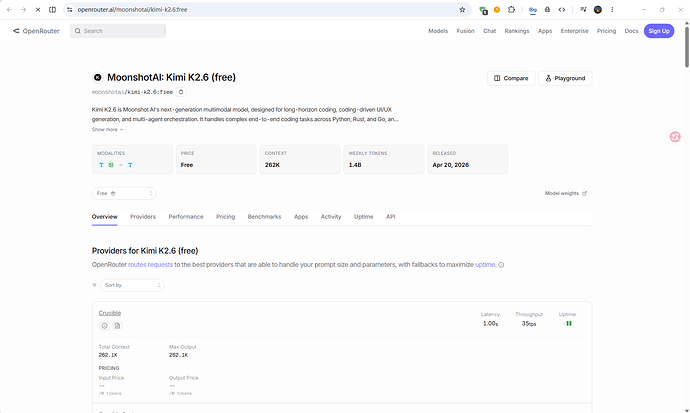Viewport: 690px width, 413px height.
Task: Click the Sign Up button
Action: point(659,31)
